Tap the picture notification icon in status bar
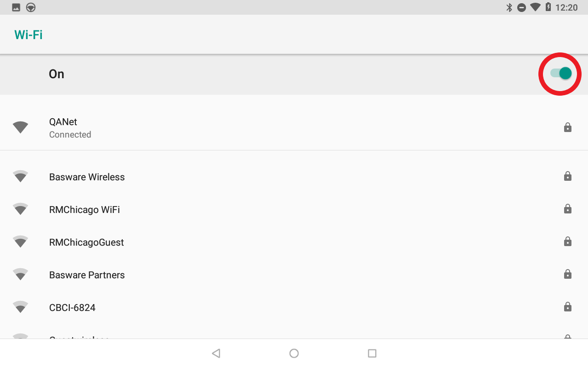 click(x=16, y=7)
